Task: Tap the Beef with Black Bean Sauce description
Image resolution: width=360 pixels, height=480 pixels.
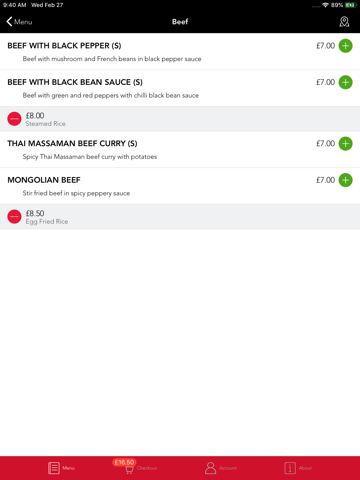Action: click(x=111, y=96)
